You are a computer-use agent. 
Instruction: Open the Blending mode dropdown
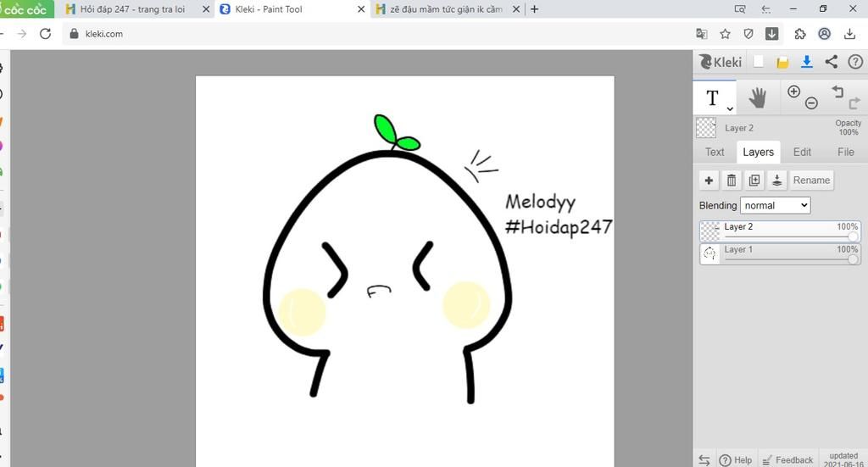[775, 205]
